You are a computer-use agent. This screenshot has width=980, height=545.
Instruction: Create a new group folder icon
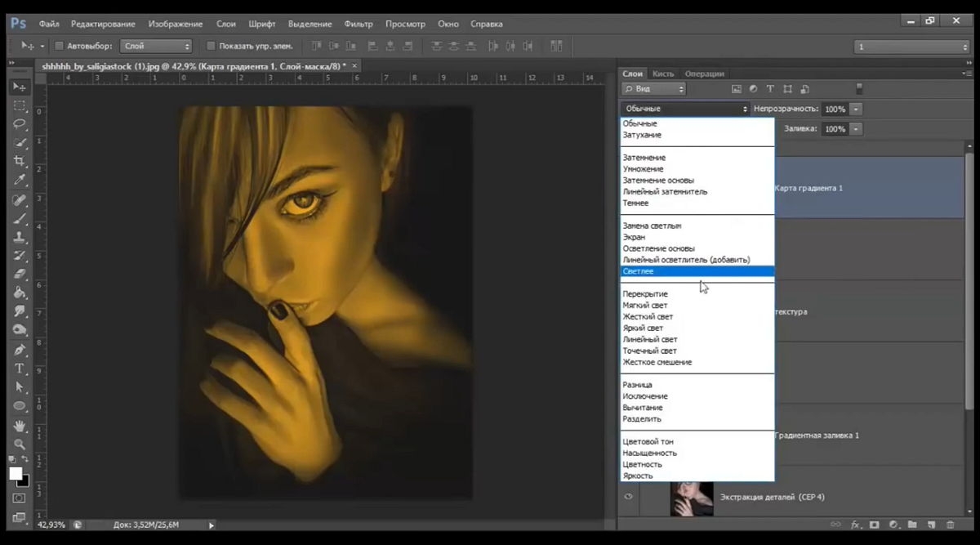[x=911, y=525]
